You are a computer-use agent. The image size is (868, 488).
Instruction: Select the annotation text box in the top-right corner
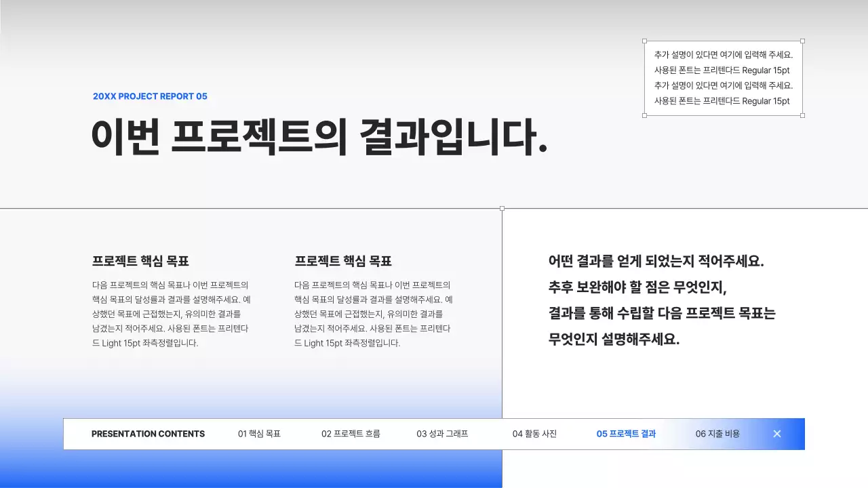click(x=723, y=78)
